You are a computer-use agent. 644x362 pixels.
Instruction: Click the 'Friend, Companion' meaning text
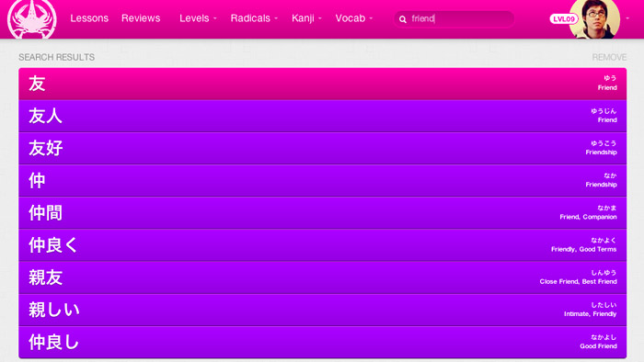pyautogui.click(x=588, y=217)
